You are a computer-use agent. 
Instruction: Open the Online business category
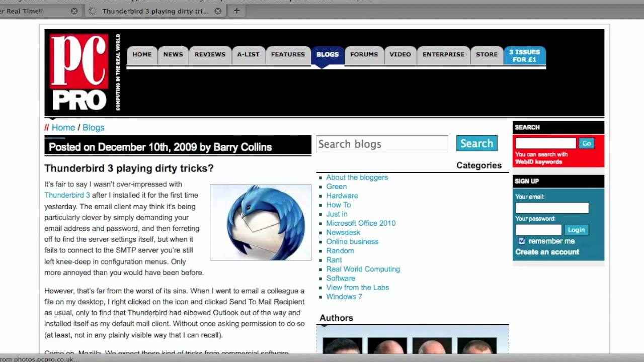(352, 241)
